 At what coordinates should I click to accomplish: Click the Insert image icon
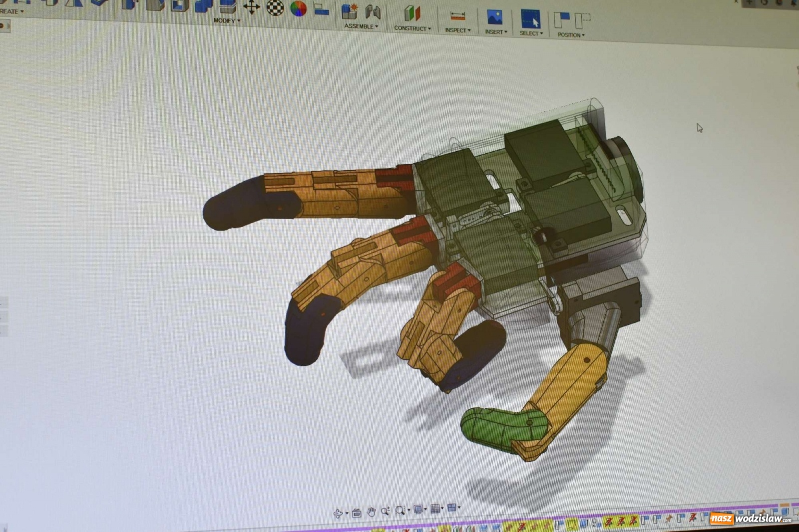(495, 17)
